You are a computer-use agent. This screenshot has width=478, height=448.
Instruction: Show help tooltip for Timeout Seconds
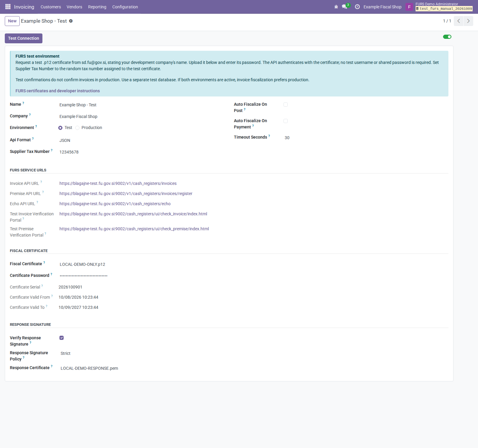(269, 136)
